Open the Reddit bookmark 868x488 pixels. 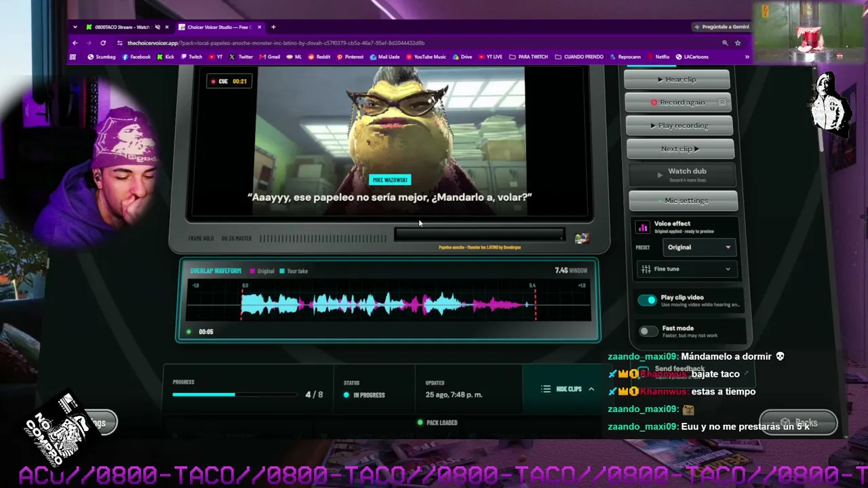coord(319,57)
